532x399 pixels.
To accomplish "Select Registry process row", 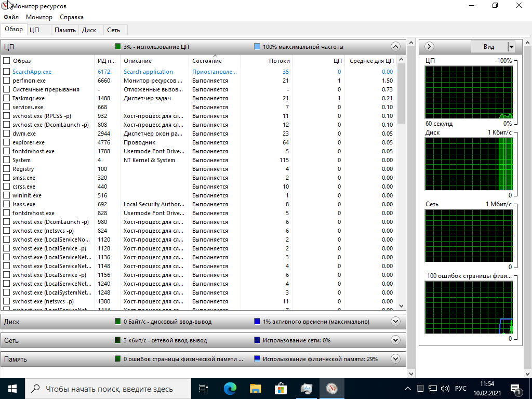I will pos(198,169).
